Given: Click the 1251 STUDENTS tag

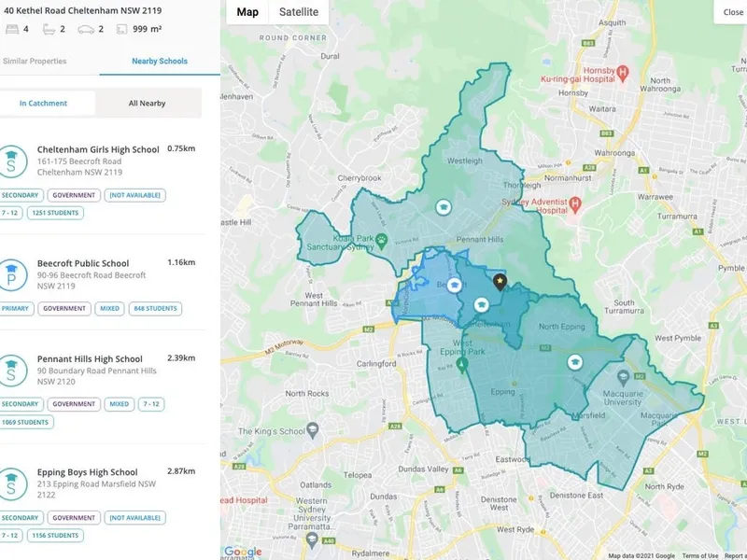Looking at the screenshot, I should click(55, 213).
